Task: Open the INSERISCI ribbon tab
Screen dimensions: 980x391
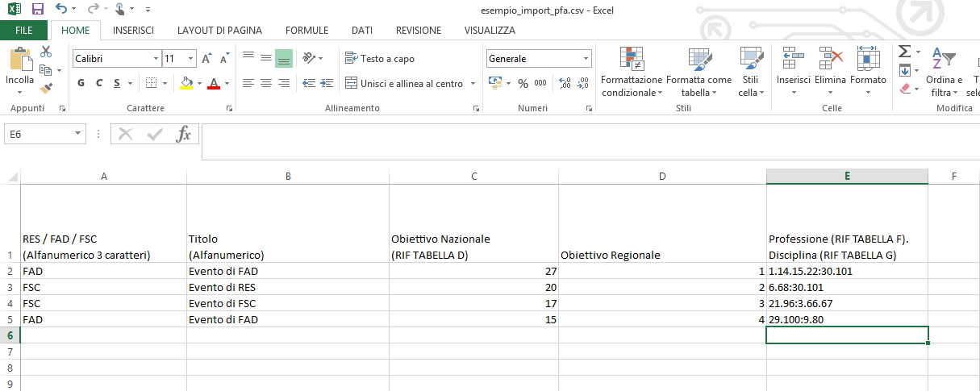Action: click(133, 31)
